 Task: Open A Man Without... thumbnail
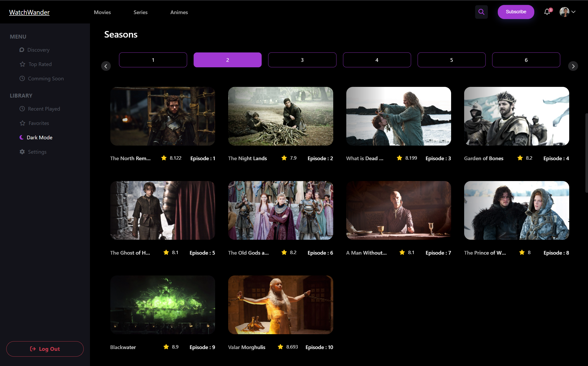pos(398,210)
